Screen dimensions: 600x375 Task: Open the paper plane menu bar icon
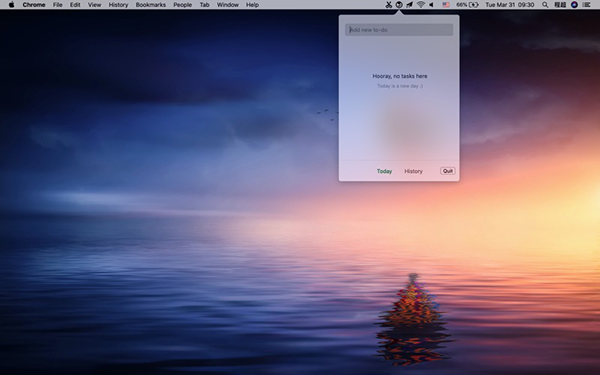pyautogui.click(x=409, y=5)
